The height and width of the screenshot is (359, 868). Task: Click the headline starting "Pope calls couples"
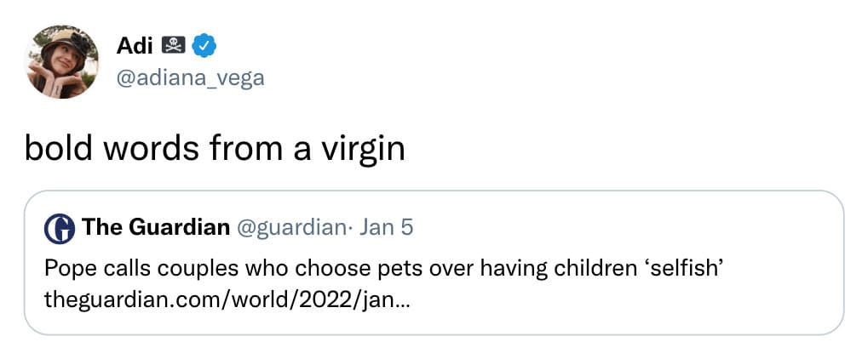[x=385, y=270]
